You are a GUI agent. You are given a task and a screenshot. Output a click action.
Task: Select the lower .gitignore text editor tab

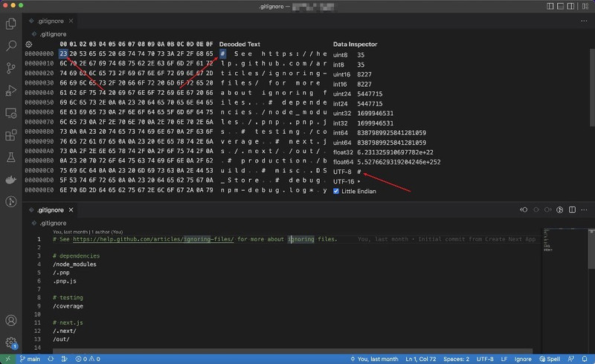tap(51, 209)
